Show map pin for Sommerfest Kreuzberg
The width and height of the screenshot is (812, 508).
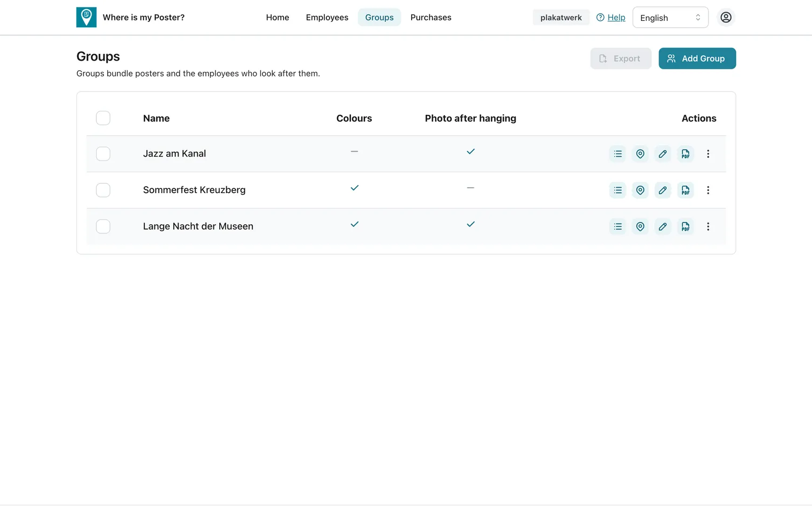tap(640, 190)
